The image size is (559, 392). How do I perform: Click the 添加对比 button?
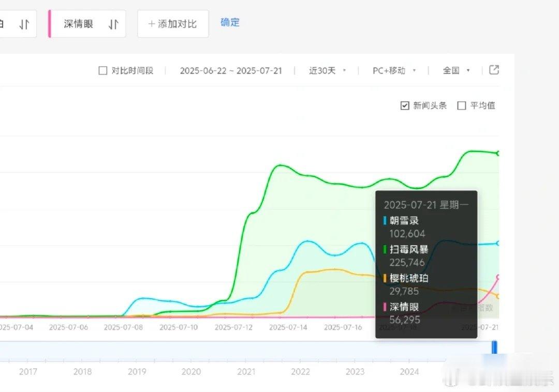[173, 24]
